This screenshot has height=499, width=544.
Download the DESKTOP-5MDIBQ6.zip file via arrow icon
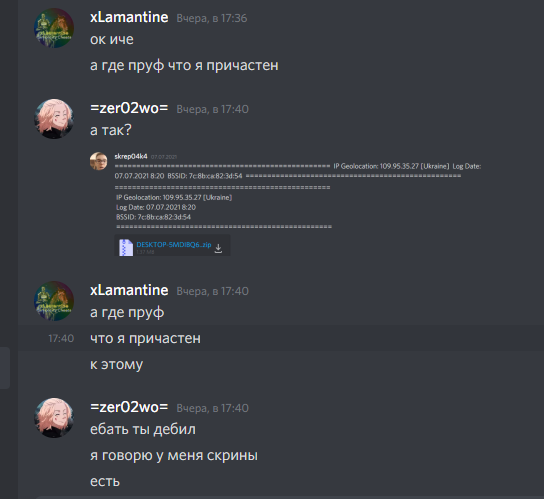pos(218,248)
